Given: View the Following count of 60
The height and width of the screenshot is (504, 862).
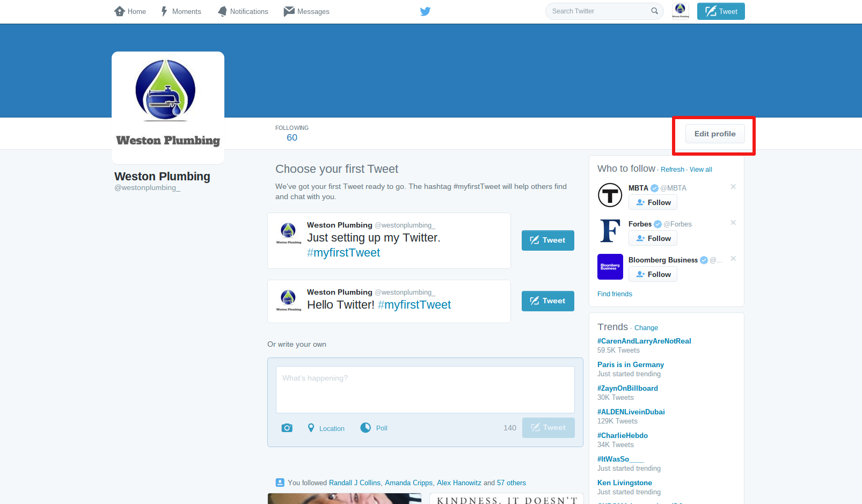Looking at the screenshot, I should [292, 133].
